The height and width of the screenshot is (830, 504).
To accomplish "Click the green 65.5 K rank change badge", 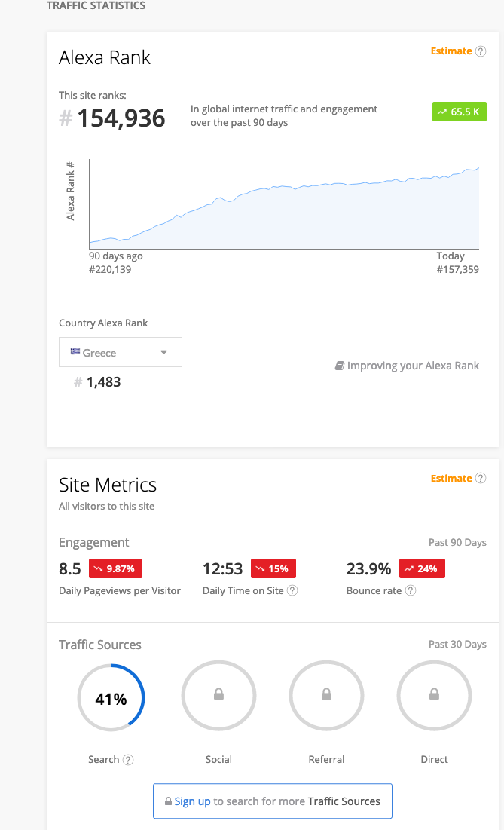I will [459, 112].
